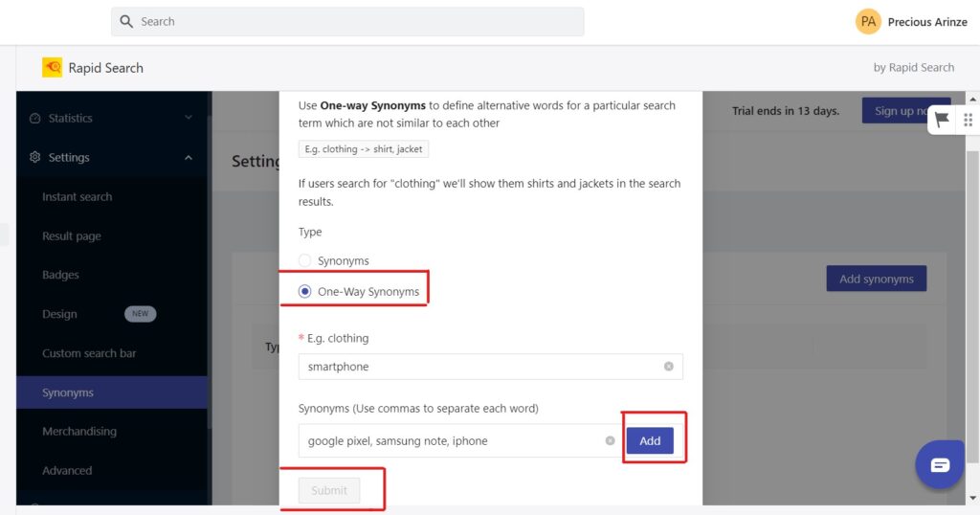980x515 pixels.
Task: Click the smartphone term input field
Action: [491, 367]
